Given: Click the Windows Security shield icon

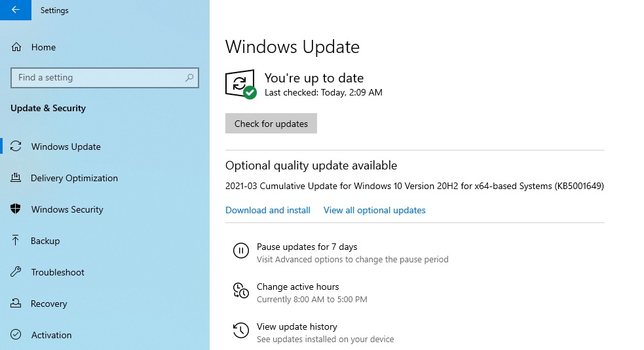Looking at the screenshot, I should pos(16,209).
